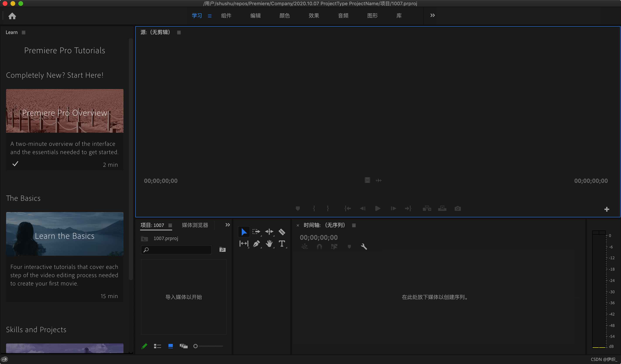Select the Hand tool

(x=269, y=244)
